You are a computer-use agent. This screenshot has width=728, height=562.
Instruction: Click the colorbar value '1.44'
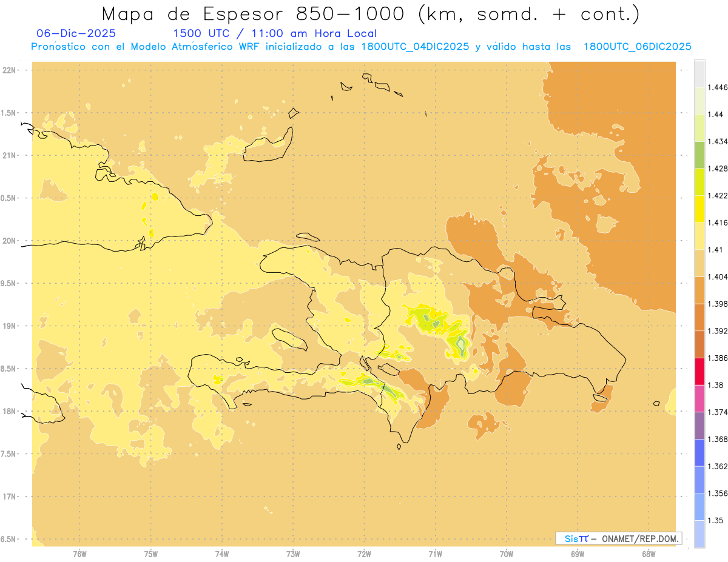(x=716, y=115)
